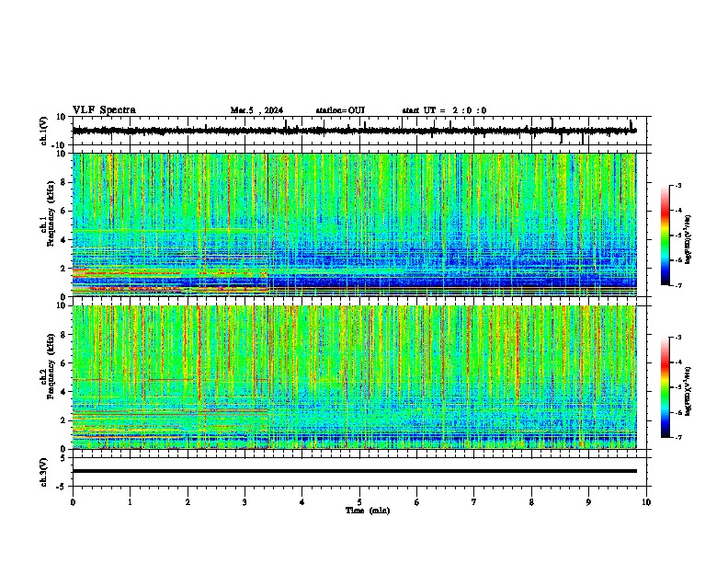Select the ch.2 "Frequency (kHz)" axis label
This screenshot has height=563, width=728.
(51, 366)
